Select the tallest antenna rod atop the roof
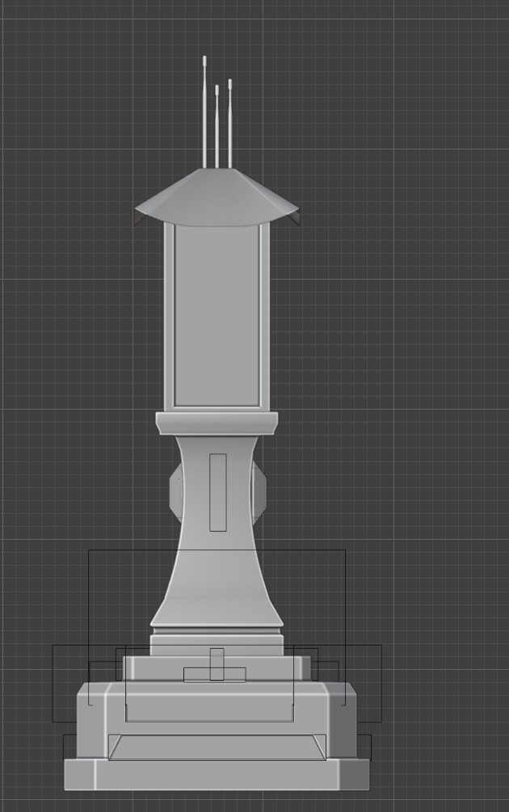 (204, 111)
